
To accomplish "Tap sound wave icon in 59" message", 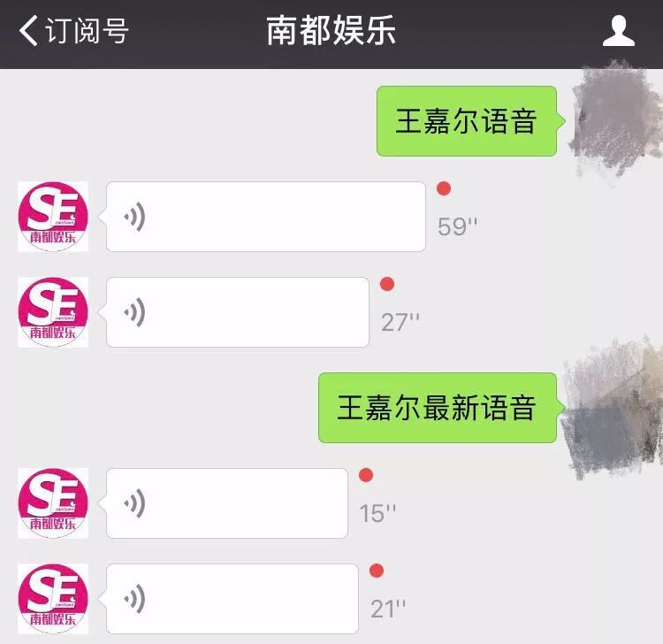I will 135,217.
